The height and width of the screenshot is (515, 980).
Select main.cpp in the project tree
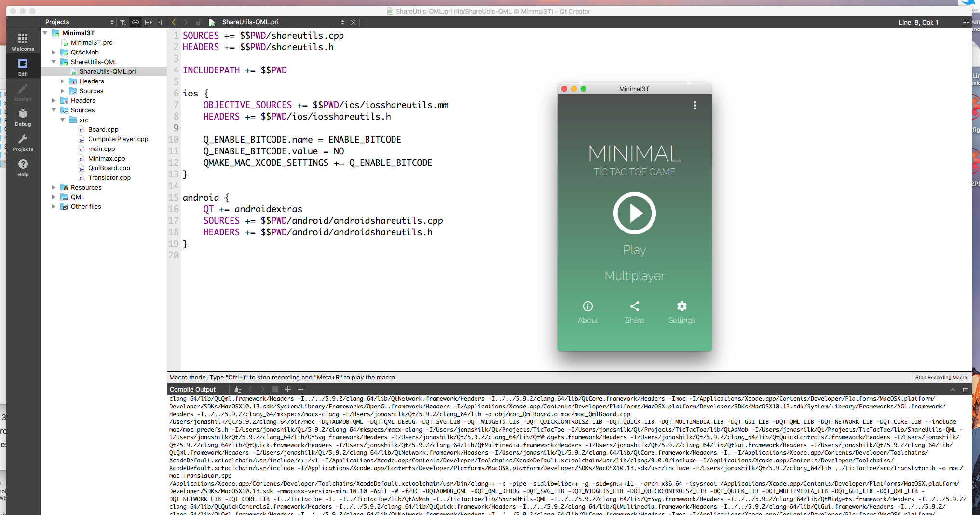101,149
